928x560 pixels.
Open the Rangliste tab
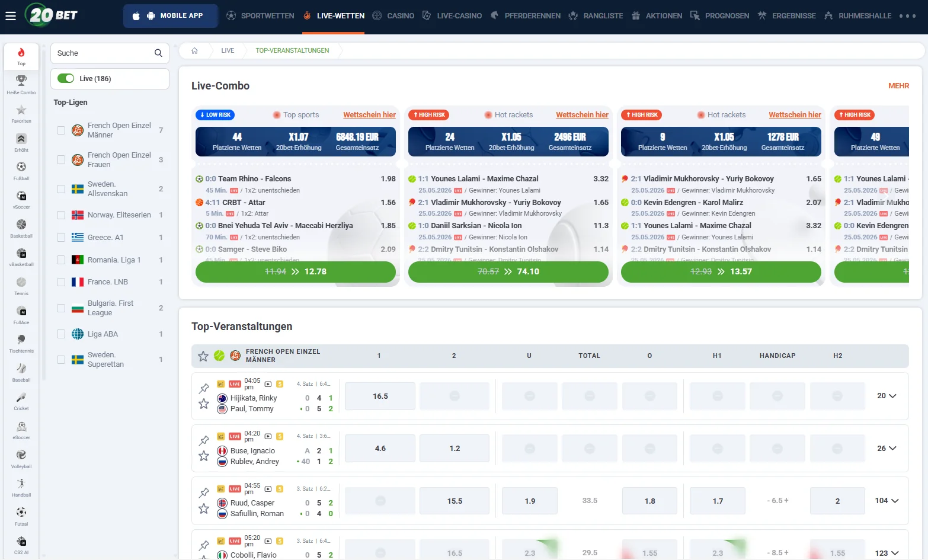click(x=596, y=16)
